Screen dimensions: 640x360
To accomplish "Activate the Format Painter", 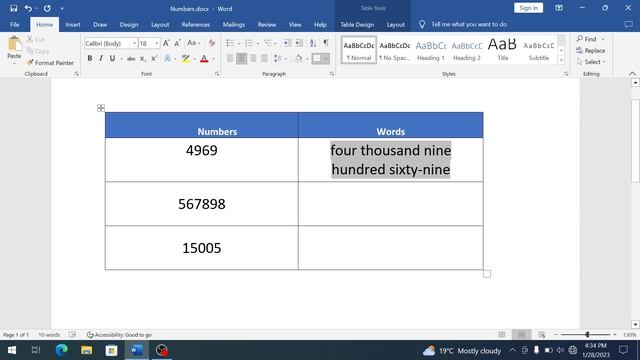I will (50, 62).
